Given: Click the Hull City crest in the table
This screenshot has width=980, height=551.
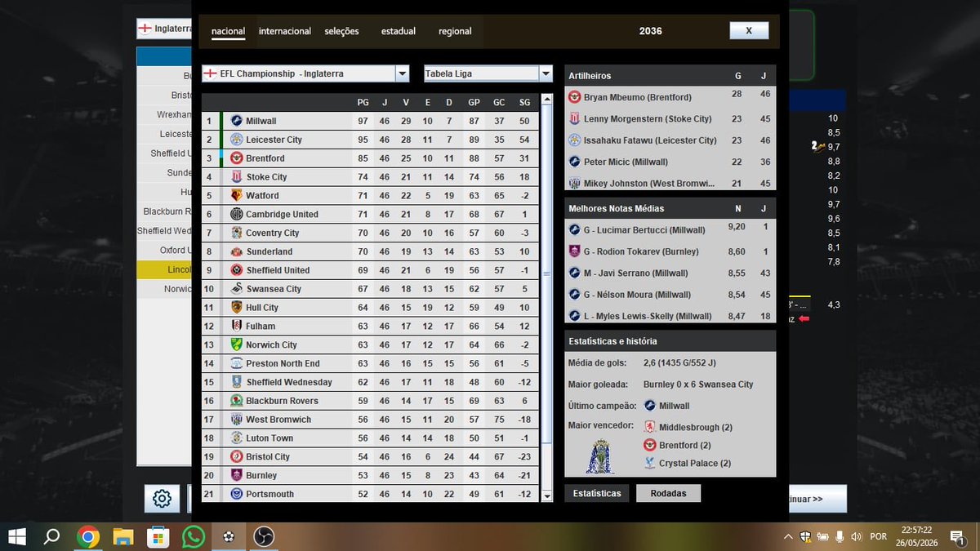Looking at the screenshot, I should [x=237, y=308].
